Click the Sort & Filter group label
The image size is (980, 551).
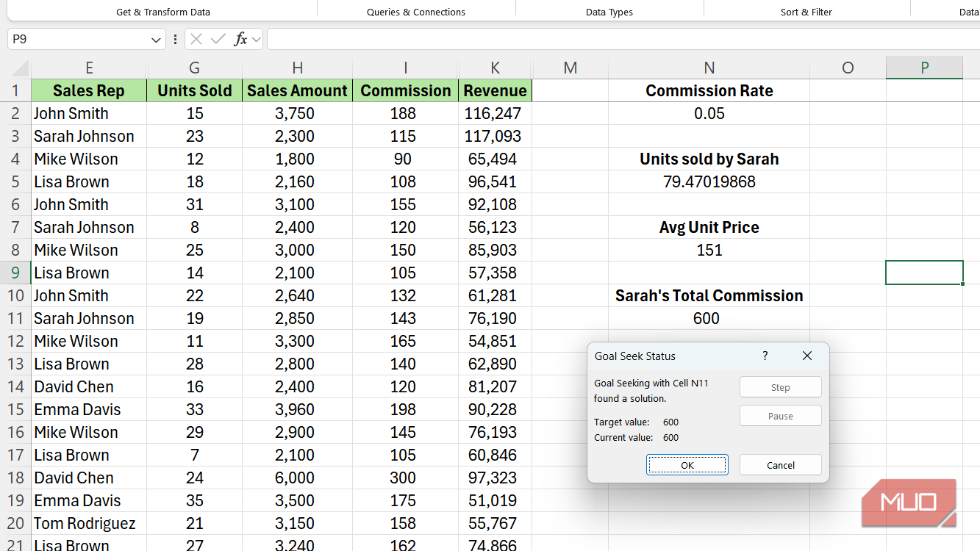click(806, 12)
